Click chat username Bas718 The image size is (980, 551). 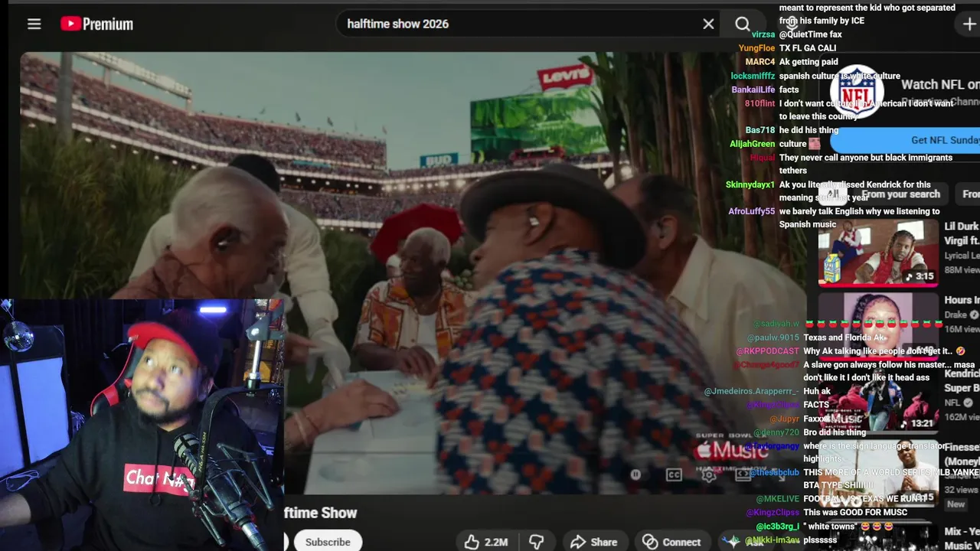click(760, 131)
